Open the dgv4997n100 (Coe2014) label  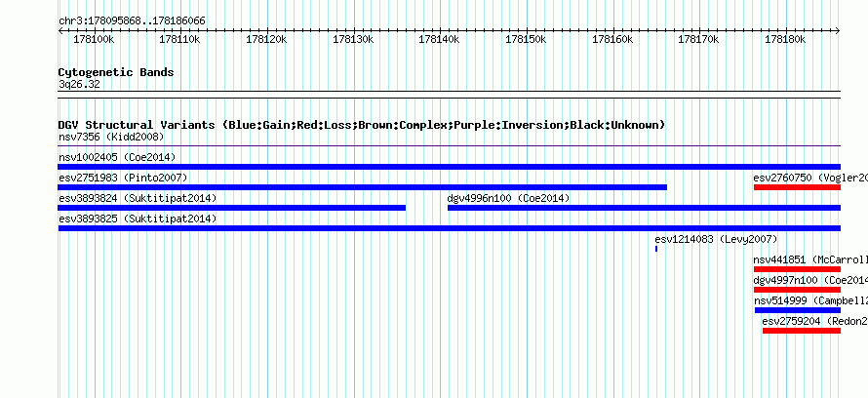tap(810, 280)
